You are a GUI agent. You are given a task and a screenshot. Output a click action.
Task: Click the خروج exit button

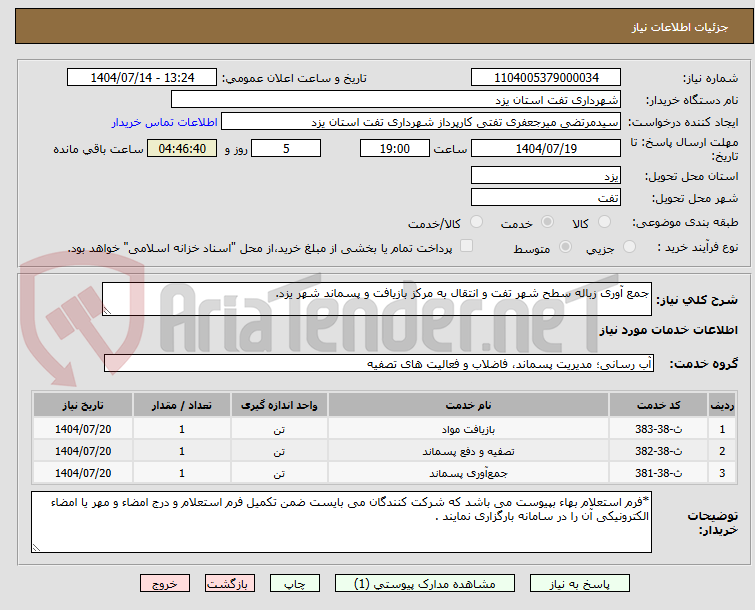(x=165, y=584)
